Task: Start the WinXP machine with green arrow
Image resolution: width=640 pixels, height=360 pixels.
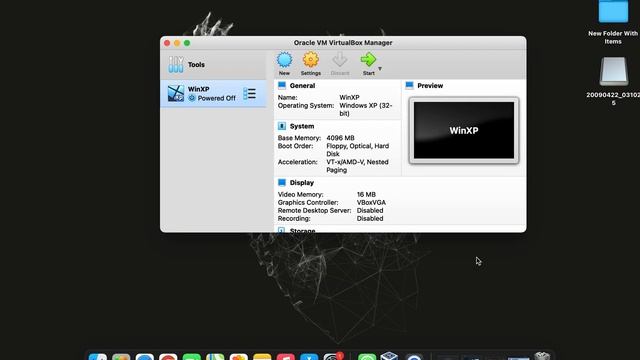Action: pos(368,60)
